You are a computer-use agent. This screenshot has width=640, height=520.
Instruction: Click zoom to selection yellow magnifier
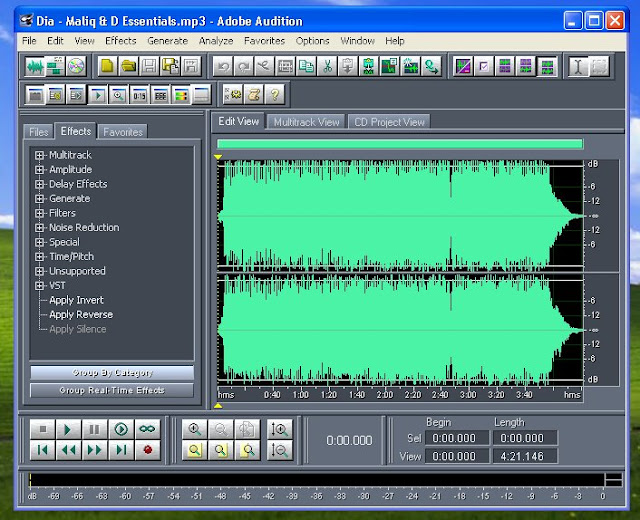click(194, 450)
